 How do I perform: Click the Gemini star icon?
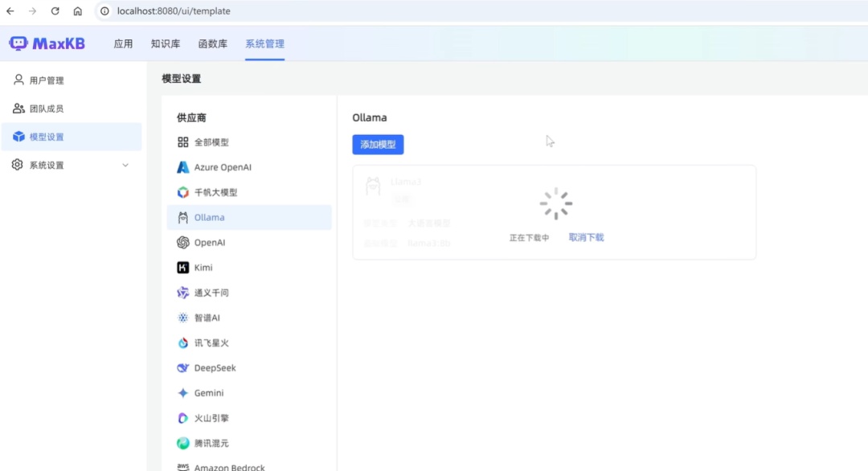183,393
